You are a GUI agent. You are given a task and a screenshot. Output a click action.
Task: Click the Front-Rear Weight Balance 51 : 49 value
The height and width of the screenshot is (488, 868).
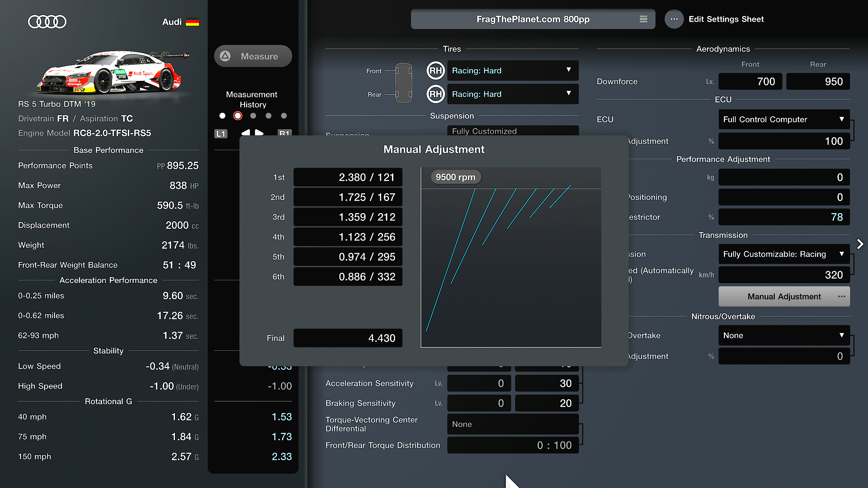point(179,265)
